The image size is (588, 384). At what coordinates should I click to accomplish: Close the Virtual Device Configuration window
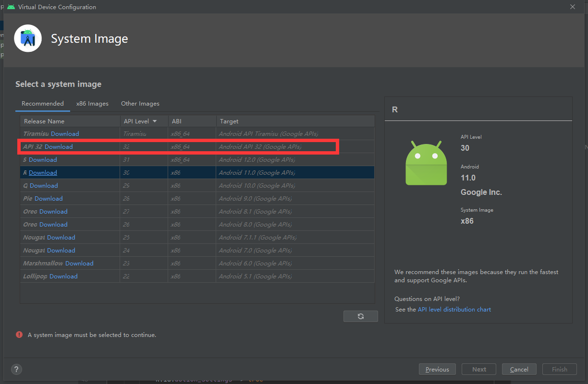click(x=572, y=7)
